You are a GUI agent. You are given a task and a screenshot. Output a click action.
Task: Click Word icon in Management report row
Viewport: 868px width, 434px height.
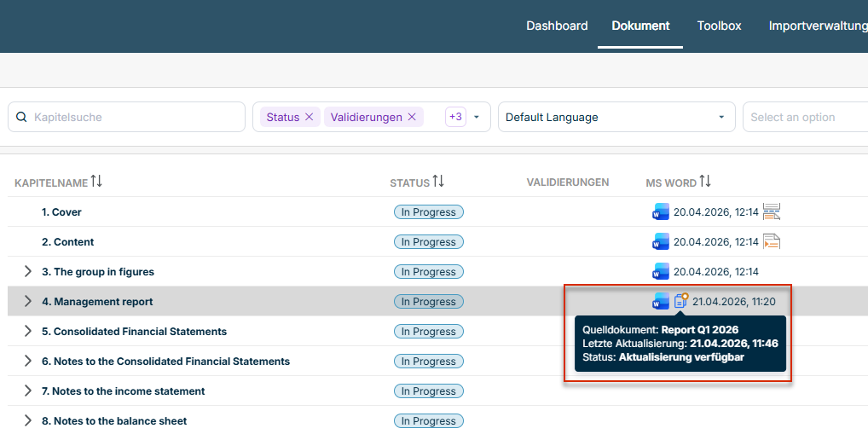661,301
